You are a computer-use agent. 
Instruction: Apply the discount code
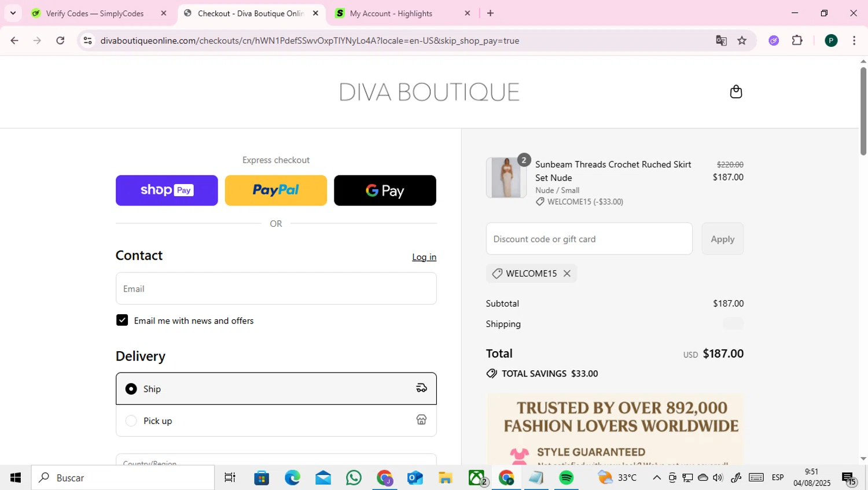[x=722, y=239]
